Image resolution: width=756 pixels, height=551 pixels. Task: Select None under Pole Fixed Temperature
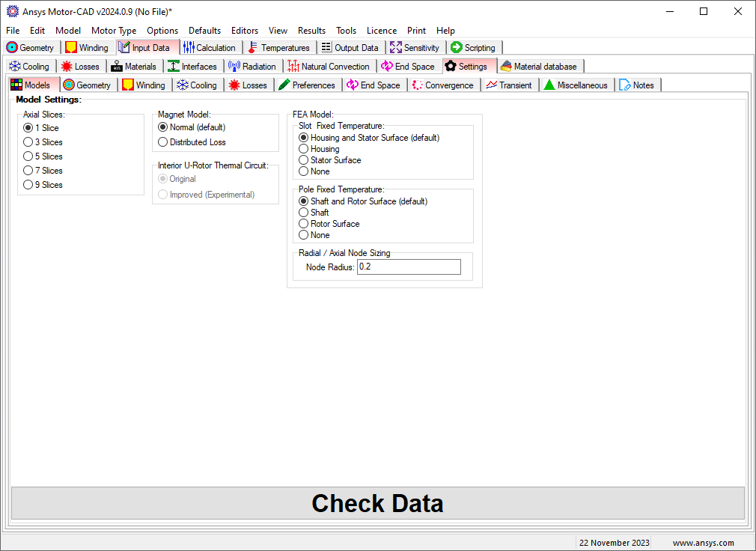(314, 235)
